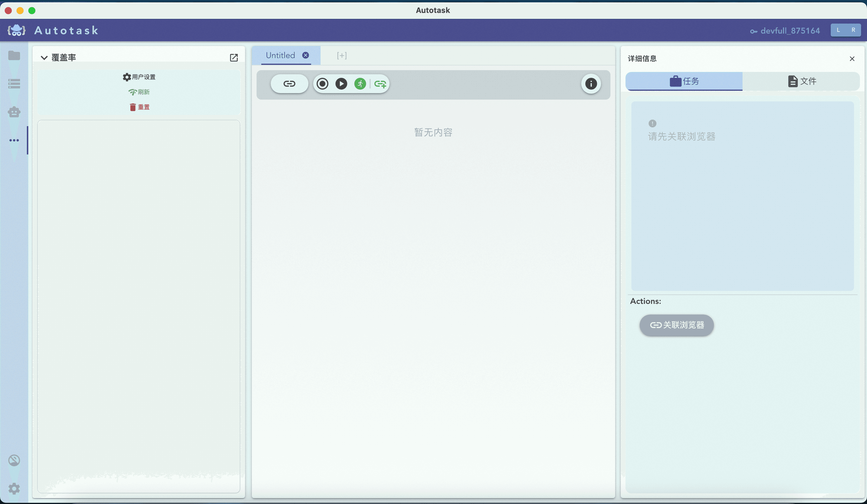Open the folder icon in the sidebar
The height and width of the screenshot is (504, 867).
[14, 55]
